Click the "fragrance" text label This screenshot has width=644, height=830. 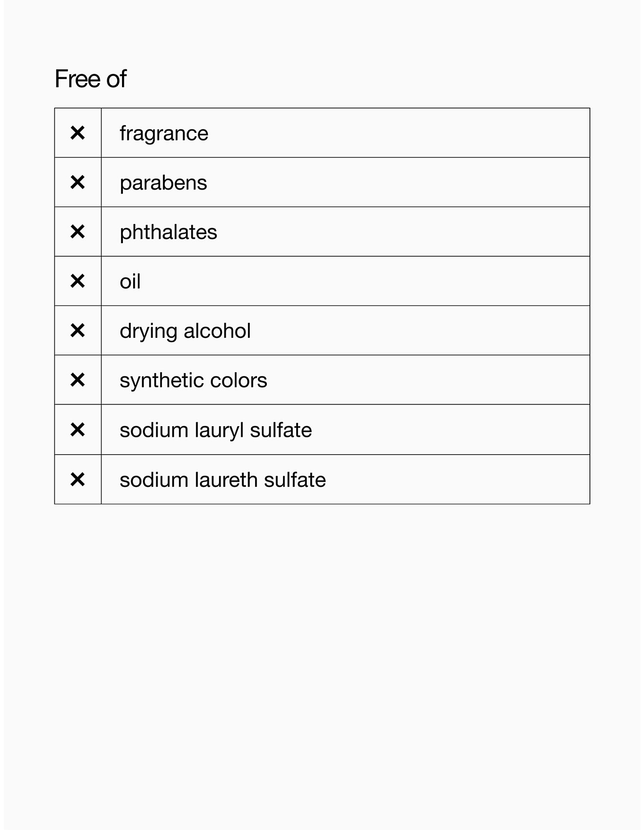164,133
